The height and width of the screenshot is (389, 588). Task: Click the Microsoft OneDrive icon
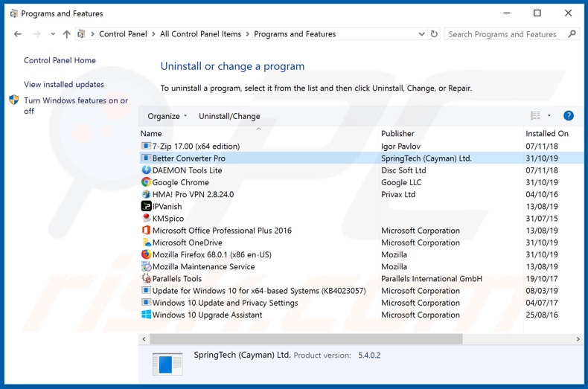pyautogui.click(x=146, y=242)
